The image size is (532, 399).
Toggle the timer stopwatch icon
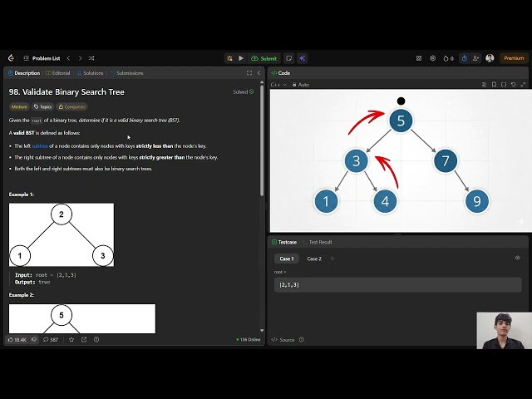[x=464, y=58]
